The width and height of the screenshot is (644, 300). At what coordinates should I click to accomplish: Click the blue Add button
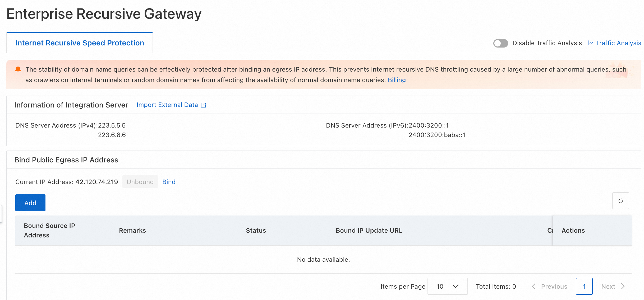tap(30, 203)
